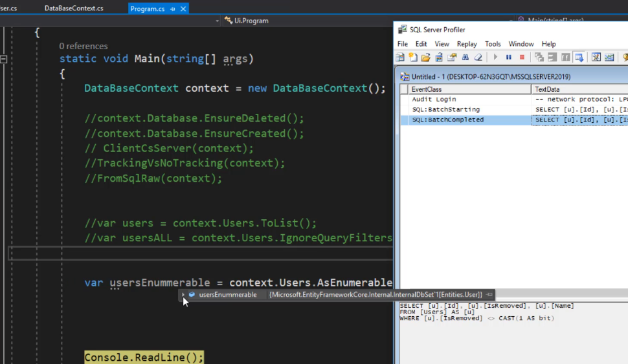Click EventClass column header
The width and height of the screenshot is (628, 364).
469,89
